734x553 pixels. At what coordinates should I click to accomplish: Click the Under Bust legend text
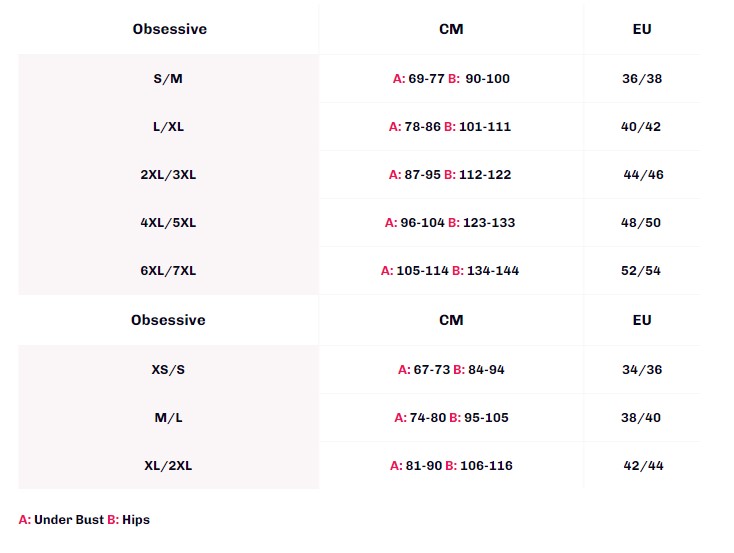pos(69,520)
